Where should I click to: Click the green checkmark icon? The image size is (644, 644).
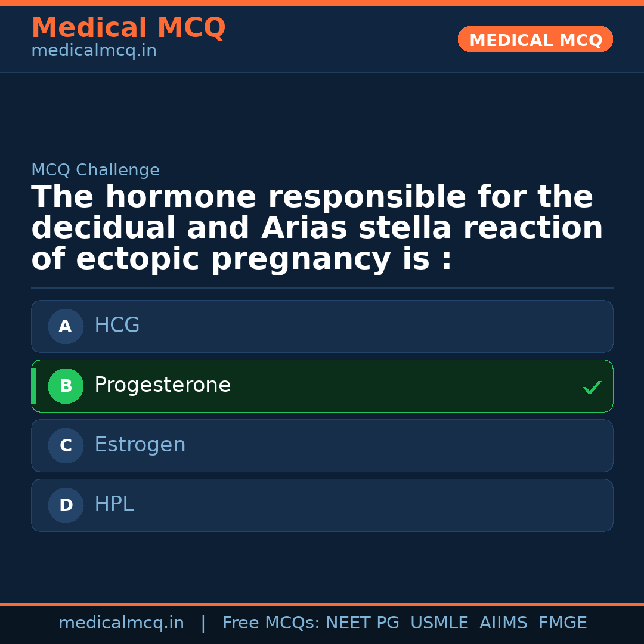click(x=592, y=388)
